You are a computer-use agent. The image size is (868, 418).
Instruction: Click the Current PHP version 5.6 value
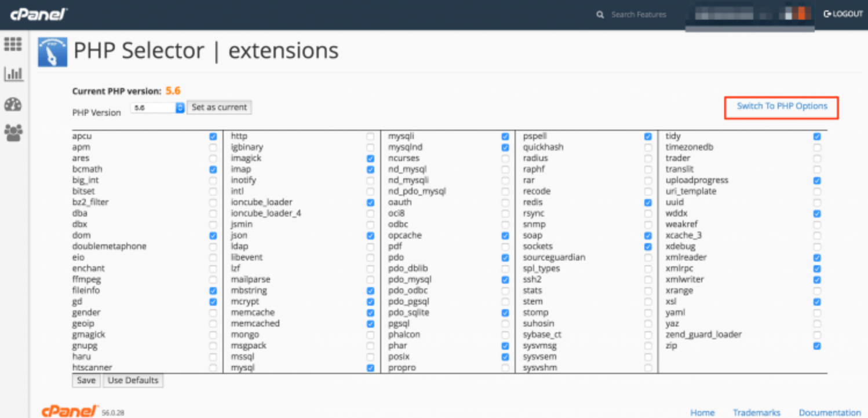[173, 91]
